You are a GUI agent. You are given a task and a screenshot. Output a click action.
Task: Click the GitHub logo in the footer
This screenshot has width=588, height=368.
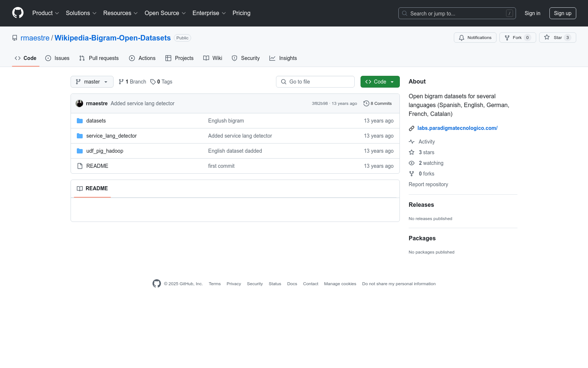[x=157, y=284]
